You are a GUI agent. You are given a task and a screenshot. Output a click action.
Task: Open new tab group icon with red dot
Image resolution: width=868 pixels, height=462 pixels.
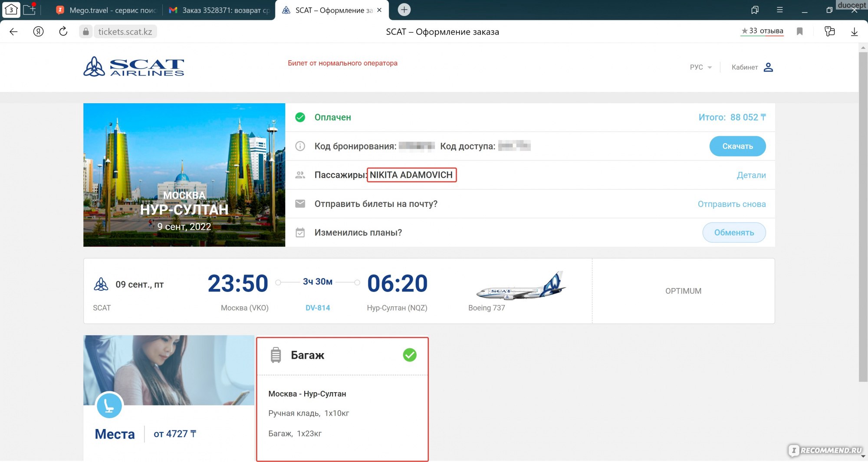(30, 10)
